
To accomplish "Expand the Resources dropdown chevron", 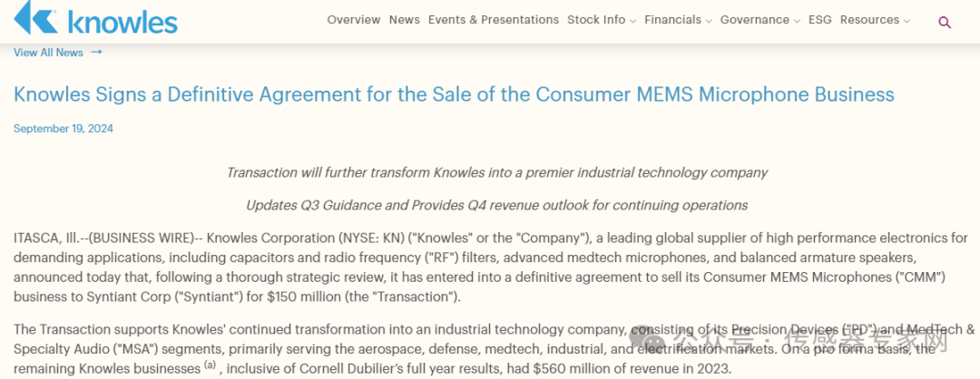I will tap(906, 21).
